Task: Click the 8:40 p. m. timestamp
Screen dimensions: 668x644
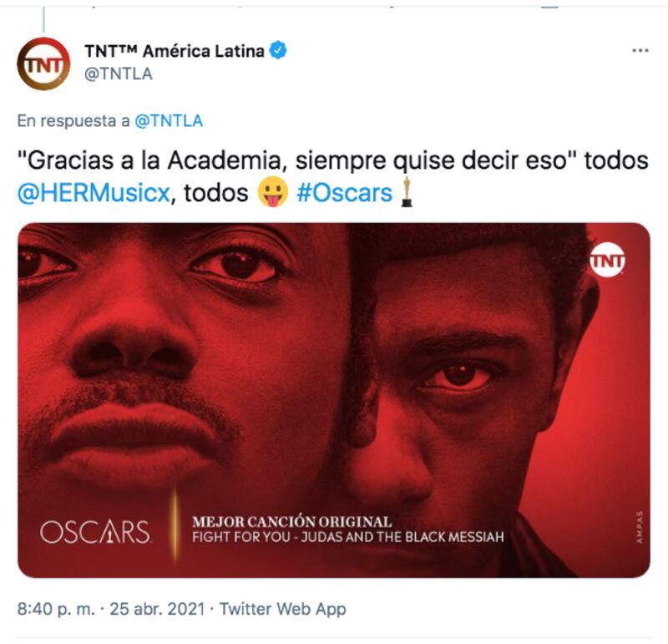Action: [x=56, y=609]
